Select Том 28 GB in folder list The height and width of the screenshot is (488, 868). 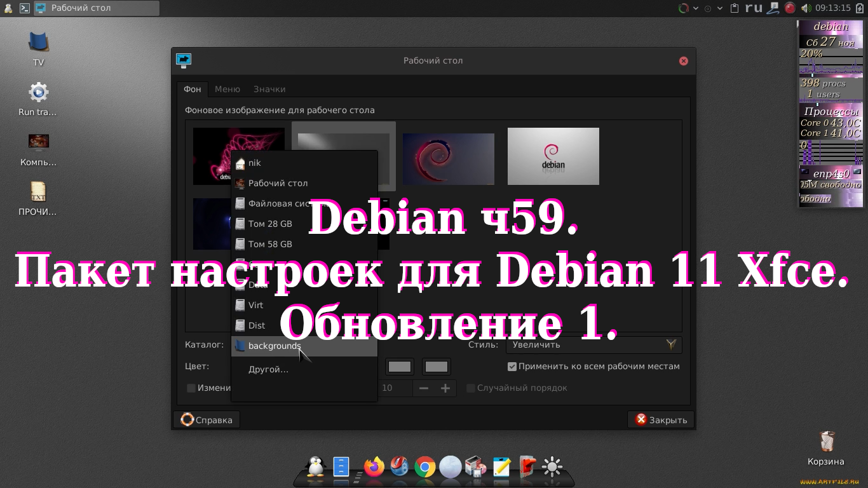point(304,224)
